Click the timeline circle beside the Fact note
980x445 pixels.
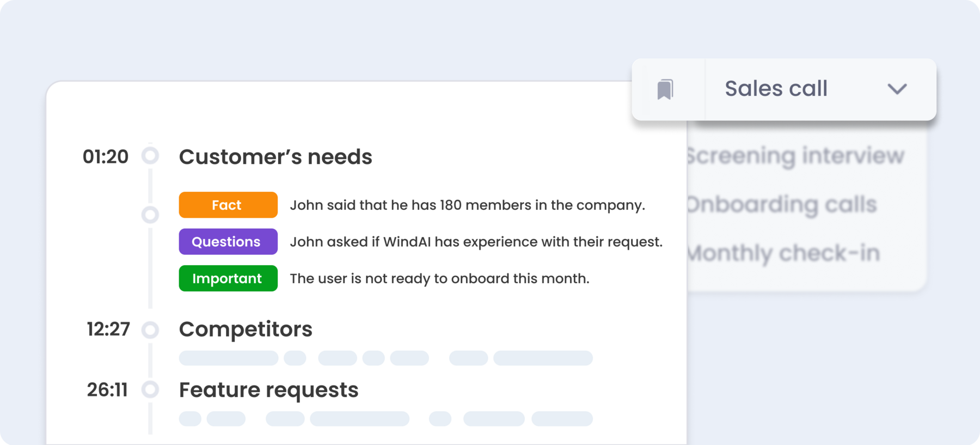[150, 215]
